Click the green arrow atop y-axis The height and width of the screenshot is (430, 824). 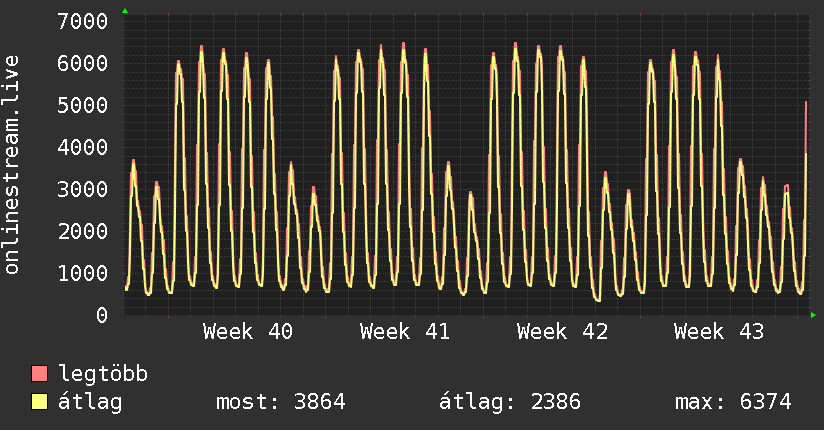click(x=125, y=11)
